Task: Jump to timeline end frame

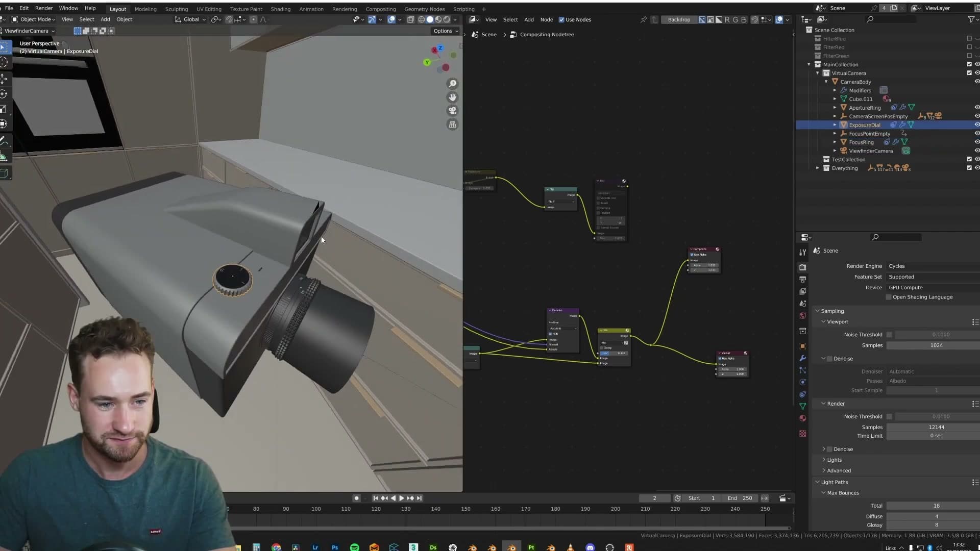Action: [x=420, y=498]
